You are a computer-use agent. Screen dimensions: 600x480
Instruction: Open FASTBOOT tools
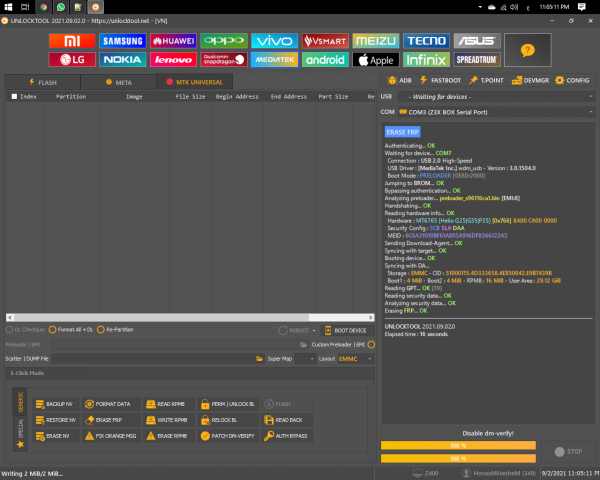tap(440, 80)
